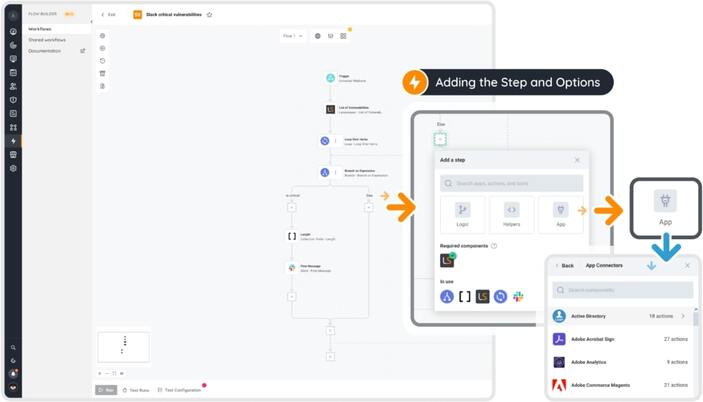Collapse the Flow Builder side panel
The width and height of the screenshot is (703, 402).
[91, 21]
